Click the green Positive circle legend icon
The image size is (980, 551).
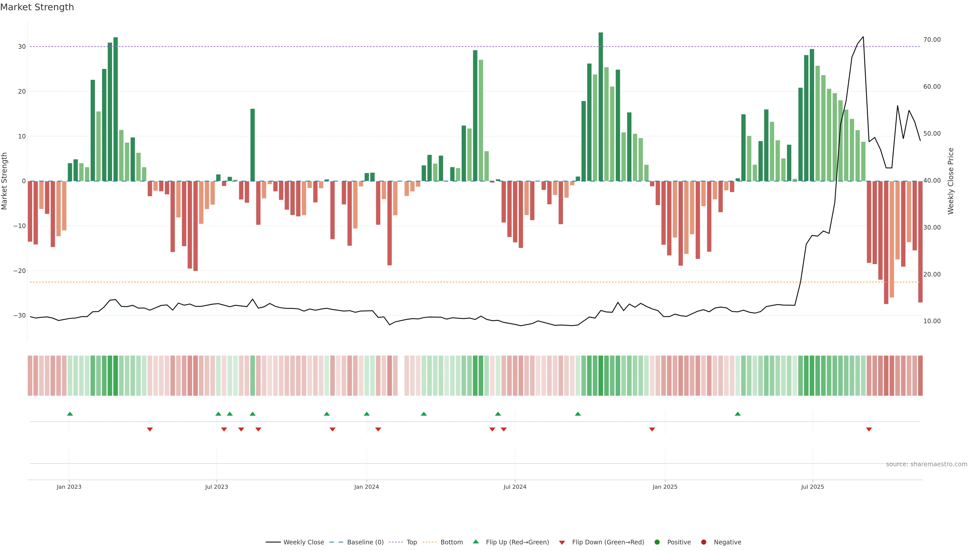[657, 542]
